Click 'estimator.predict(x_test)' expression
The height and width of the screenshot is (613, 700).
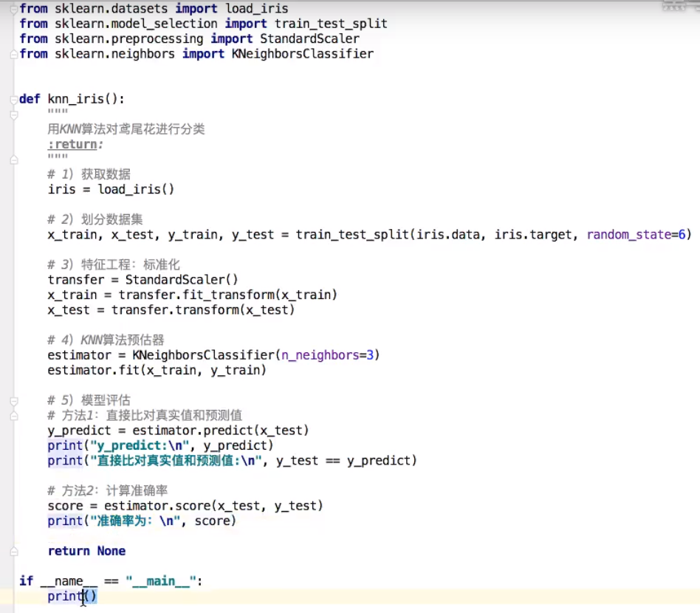click(x=221, y=431)
